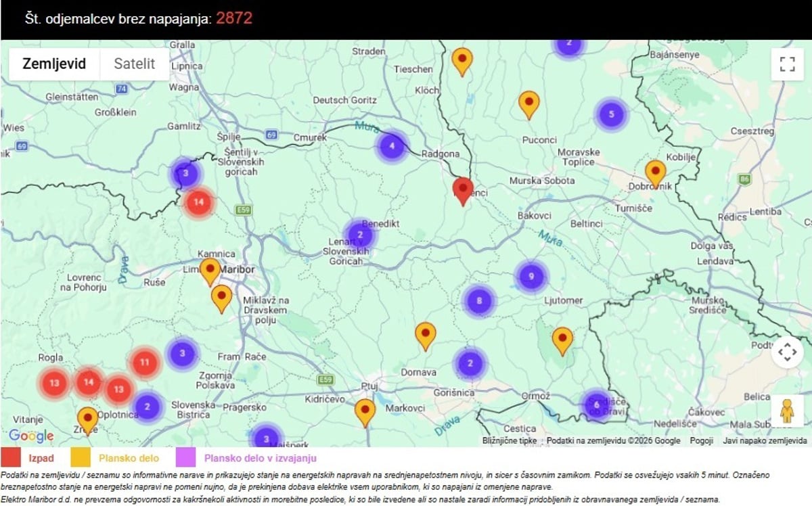
Task: Click the orange pin near Puconci
Action: [528, 104]
